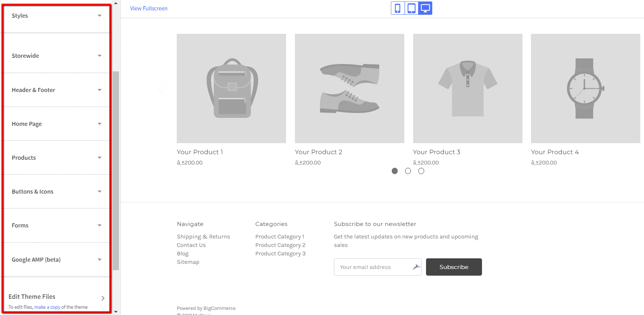Switch to tablet device preview

(x=411, y=8)
